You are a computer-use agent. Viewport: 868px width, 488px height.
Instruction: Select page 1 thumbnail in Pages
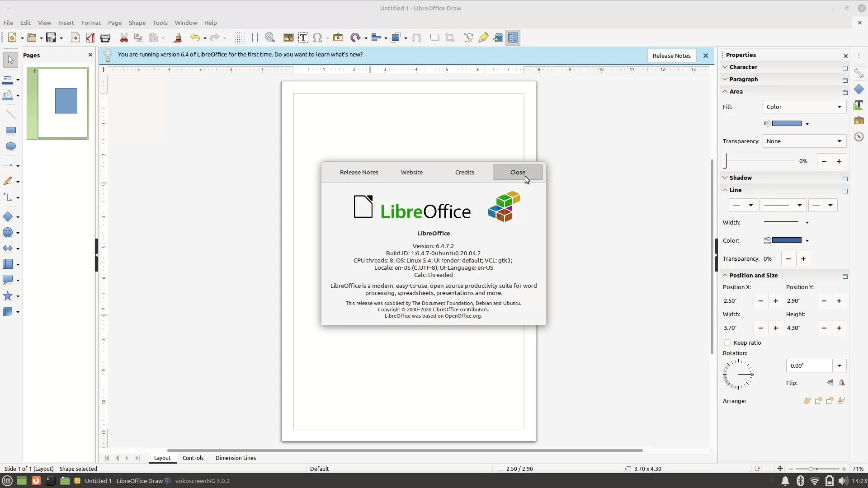58,103
